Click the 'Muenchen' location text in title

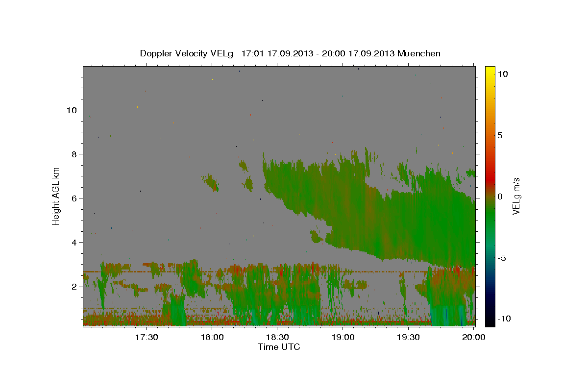pos(419,53)
